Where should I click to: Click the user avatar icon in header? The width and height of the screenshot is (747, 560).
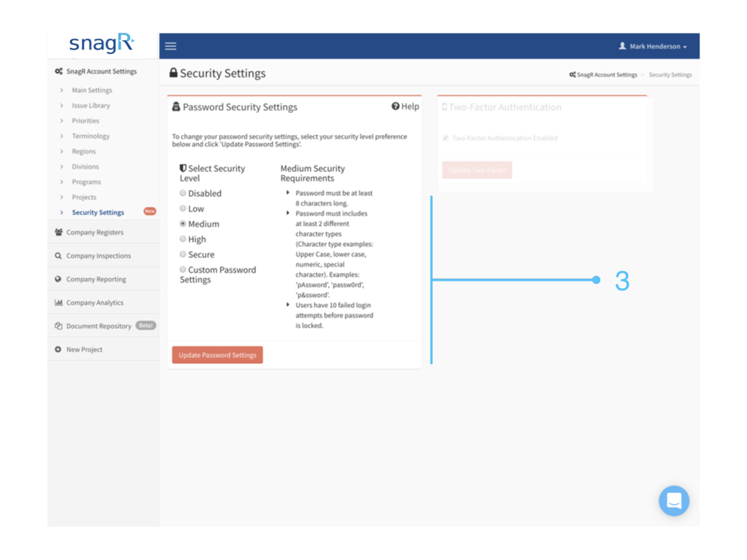622,46
